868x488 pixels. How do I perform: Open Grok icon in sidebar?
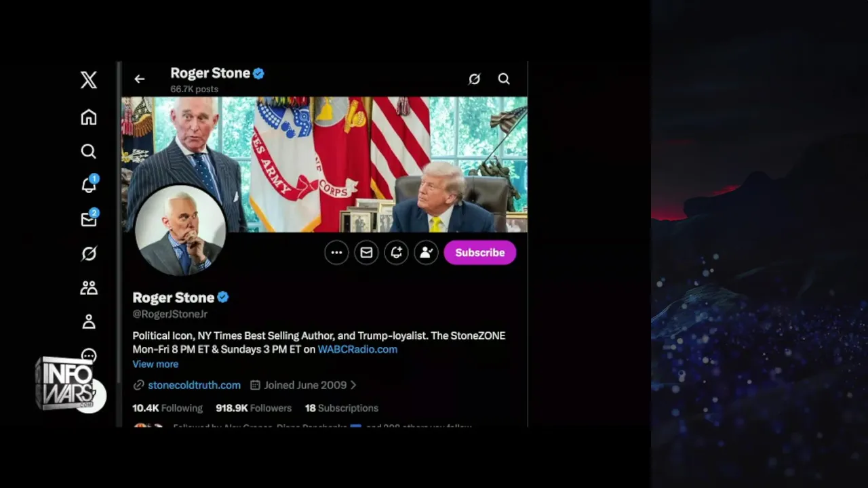coord(89,253)
